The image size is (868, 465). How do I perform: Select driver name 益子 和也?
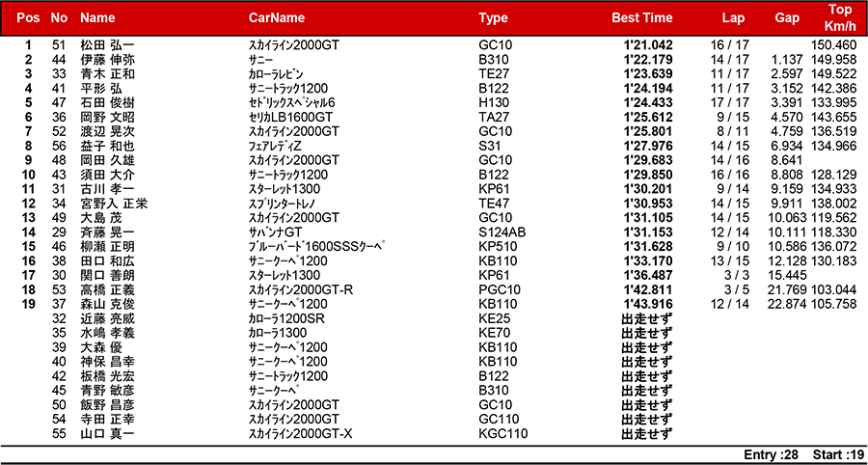pos(107,146)
